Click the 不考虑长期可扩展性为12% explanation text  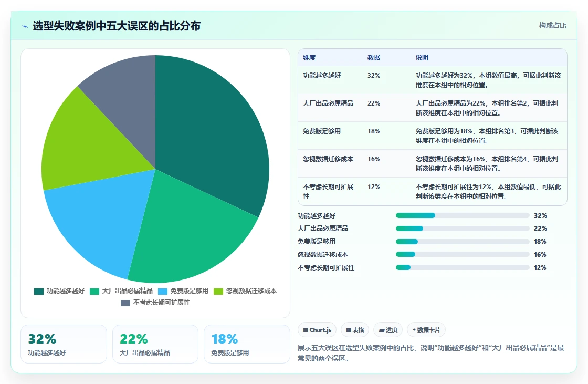488,191
